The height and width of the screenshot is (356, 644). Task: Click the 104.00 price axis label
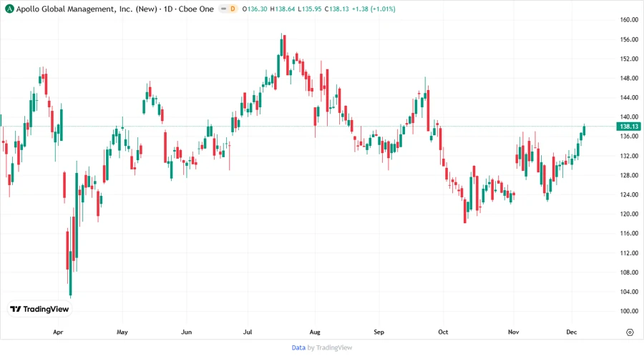[629, 292]
